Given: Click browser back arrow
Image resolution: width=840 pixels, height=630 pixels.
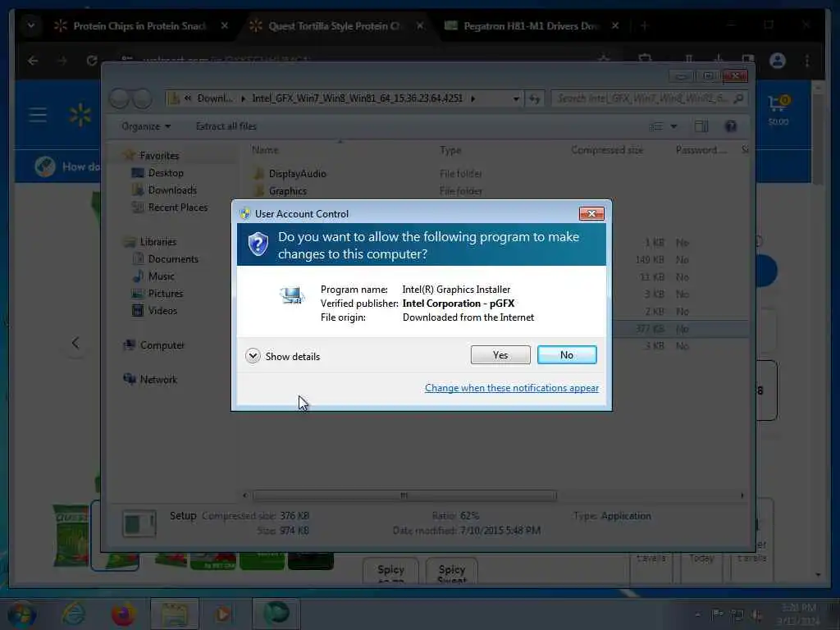Looking at the screenshot, I should pyautogui.click(x=33, y=61).
